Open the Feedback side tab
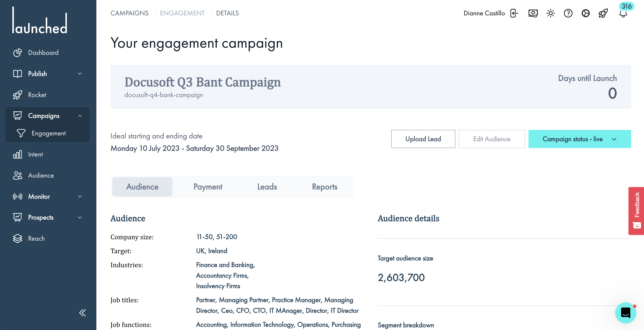 click(636, 211)
